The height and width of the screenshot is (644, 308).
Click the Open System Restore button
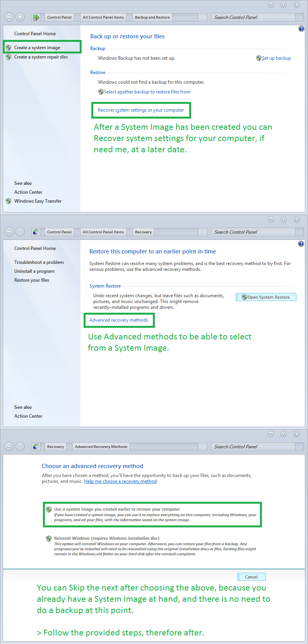(x=266, y=297)
